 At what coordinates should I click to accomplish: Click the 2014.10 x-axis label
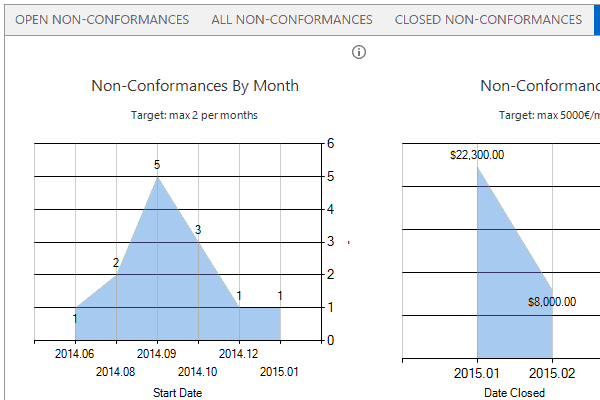[198, 372]
